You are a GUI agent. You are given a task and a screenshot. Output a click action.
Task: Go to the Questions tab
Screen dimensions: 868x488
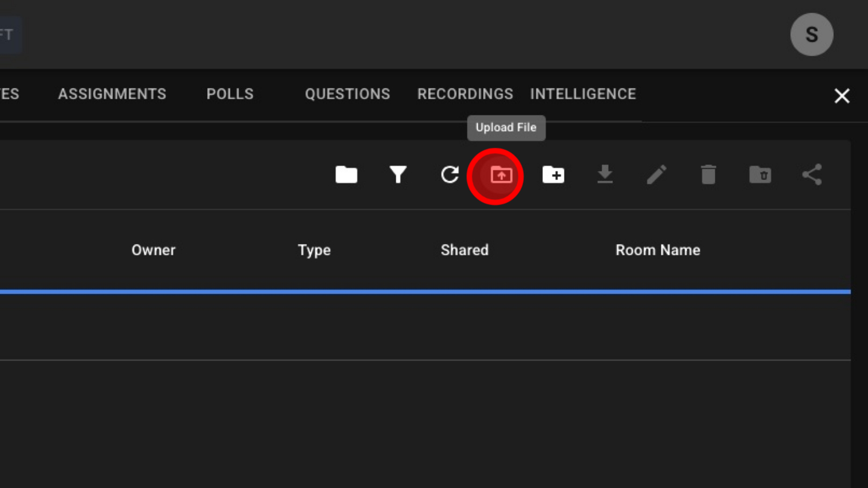(x=347, y=94)
